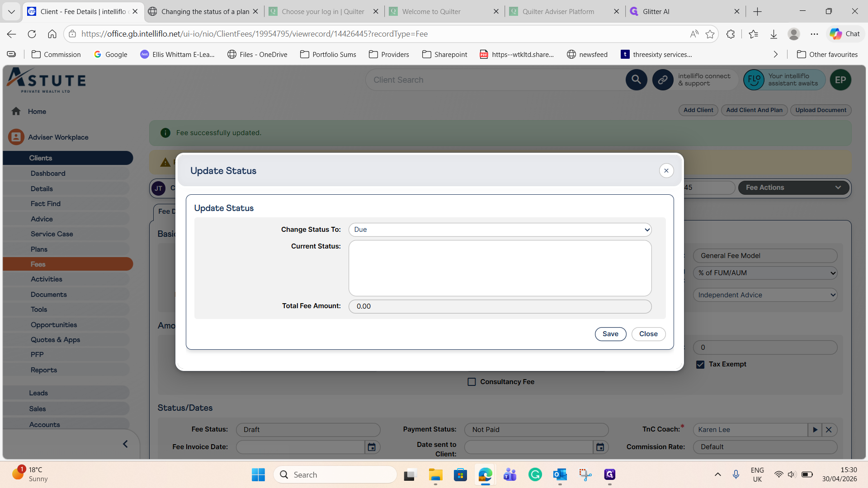This screenshot has width=868, height=488.
Task: Open the browser tab list chevron
Action: point(12,11)
